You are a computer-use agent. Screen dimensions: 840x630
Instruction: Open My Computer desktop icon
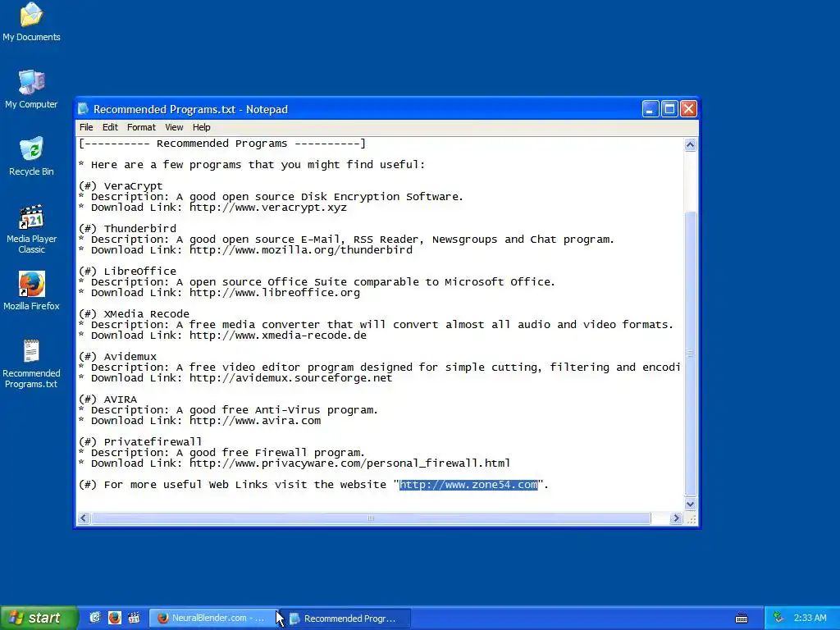[x=31, y=89]
